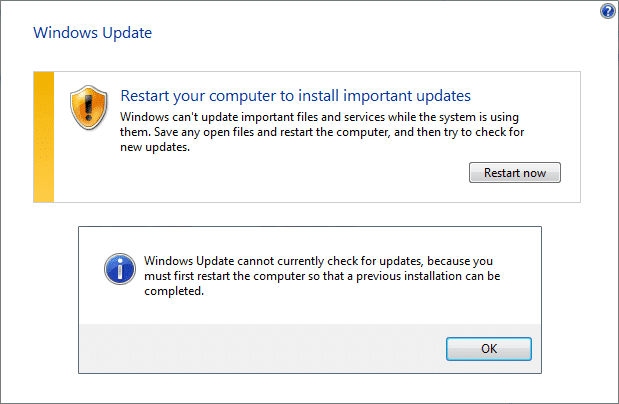Click the empty space beneath the info icon
This screenshot has width=619, height=404.
[x=118, y=305]
